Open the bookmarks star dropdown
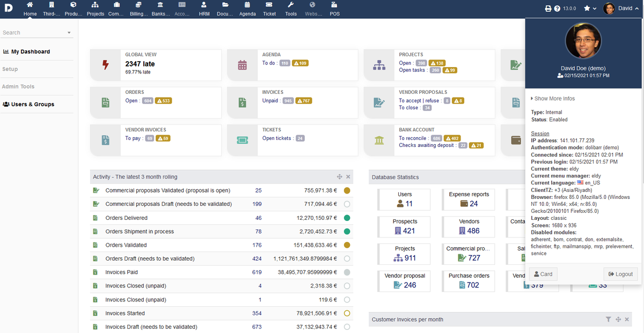This screenshot has width=644, height=333. pyautogui.click(x=590, y=9)
